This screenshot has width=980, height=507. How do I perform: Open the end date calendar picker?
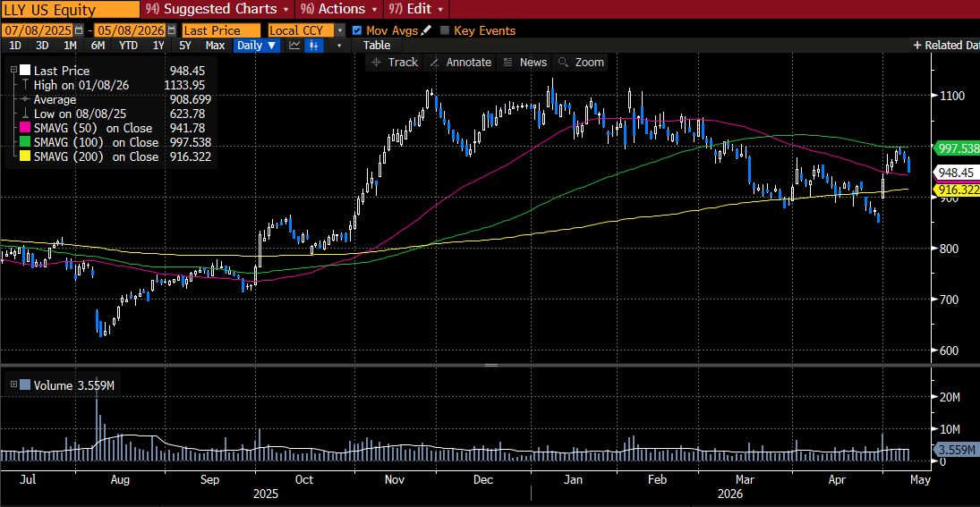coord(171,30)
